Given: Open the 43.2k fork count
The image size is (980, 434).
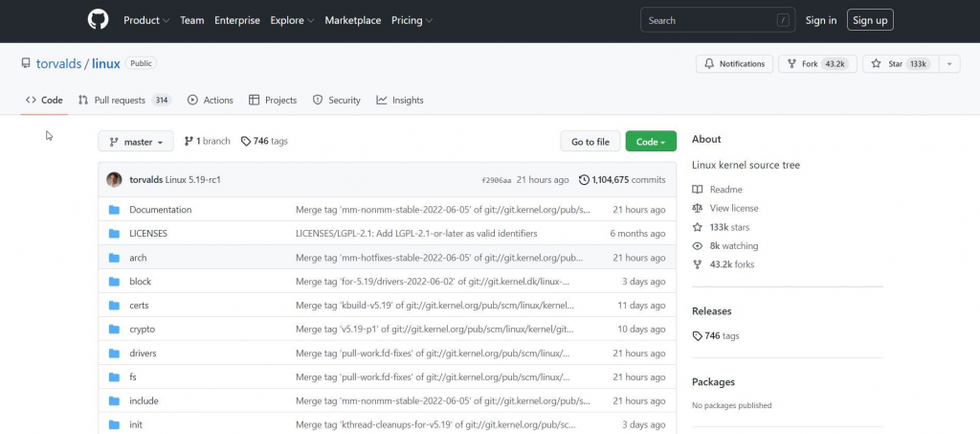Looking at the screenshot, I should coord(835,64).
